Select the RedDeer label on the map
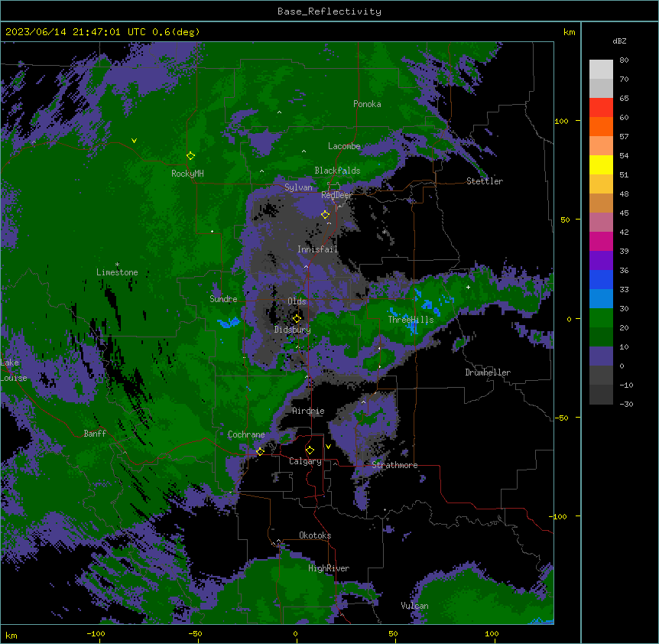Viewport: 659px width, 644px height. [x=336, y=195]
